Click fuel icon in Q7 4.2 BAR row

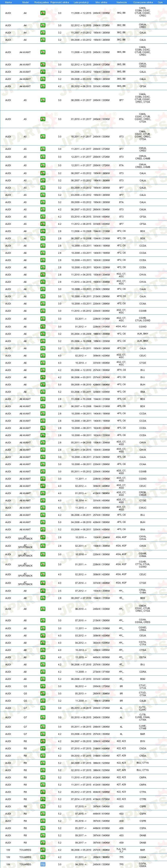pyautogui.click(x=43, y=734)
